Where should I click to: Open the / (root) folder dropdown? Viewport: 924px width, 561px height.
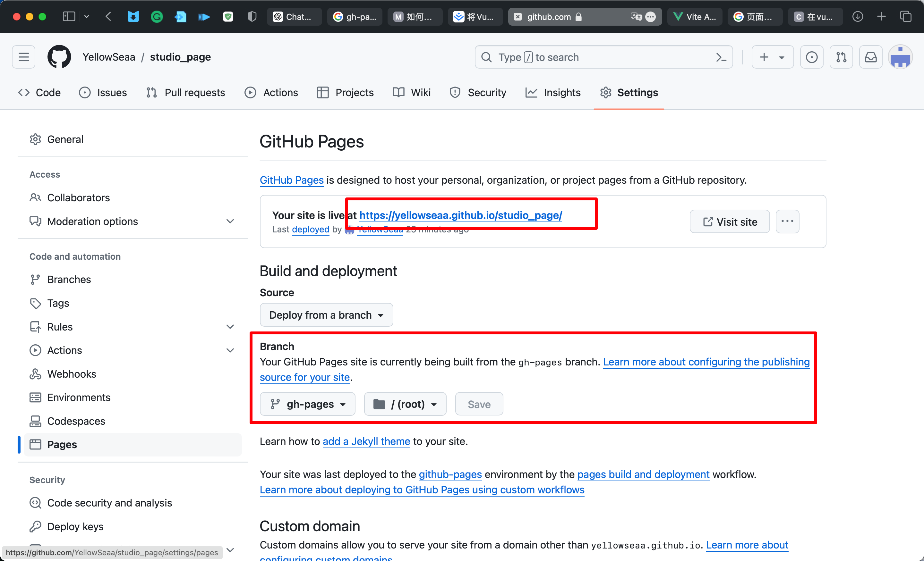click(405, 404)
